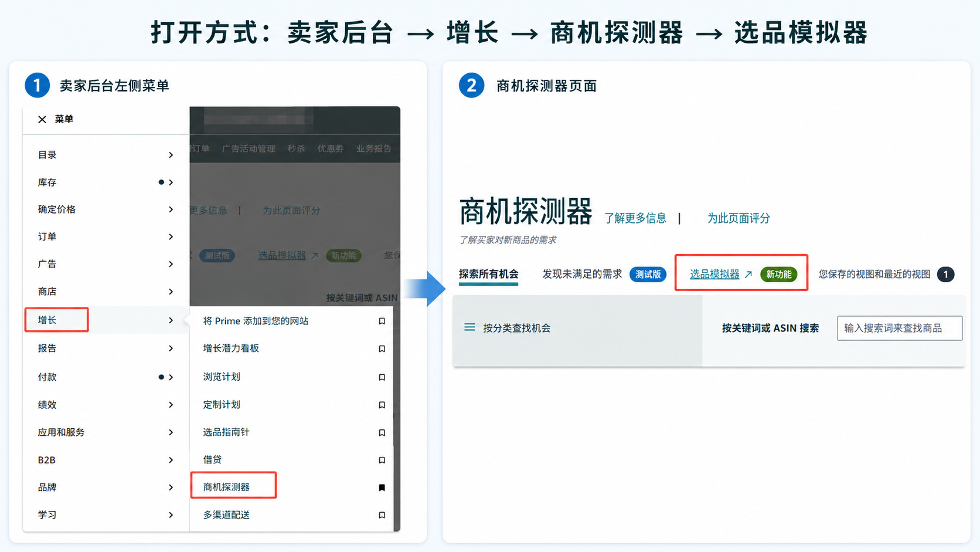This screenshot has height=552, width=980.
Task: Expand the B2B menu chevron
Action: [171, 460]
